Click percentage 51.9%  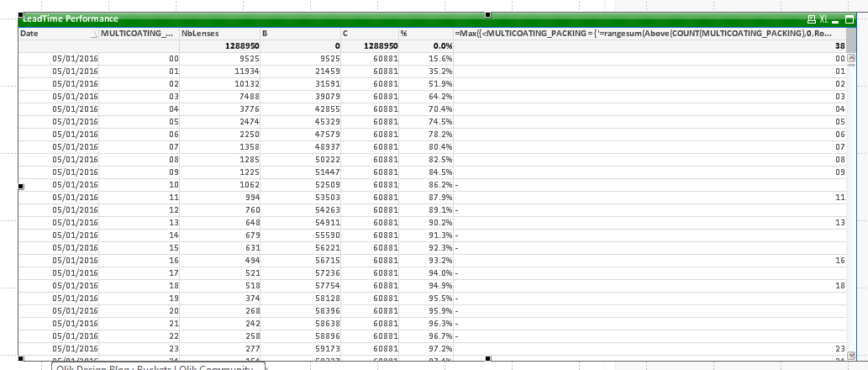tap(440, 84)
